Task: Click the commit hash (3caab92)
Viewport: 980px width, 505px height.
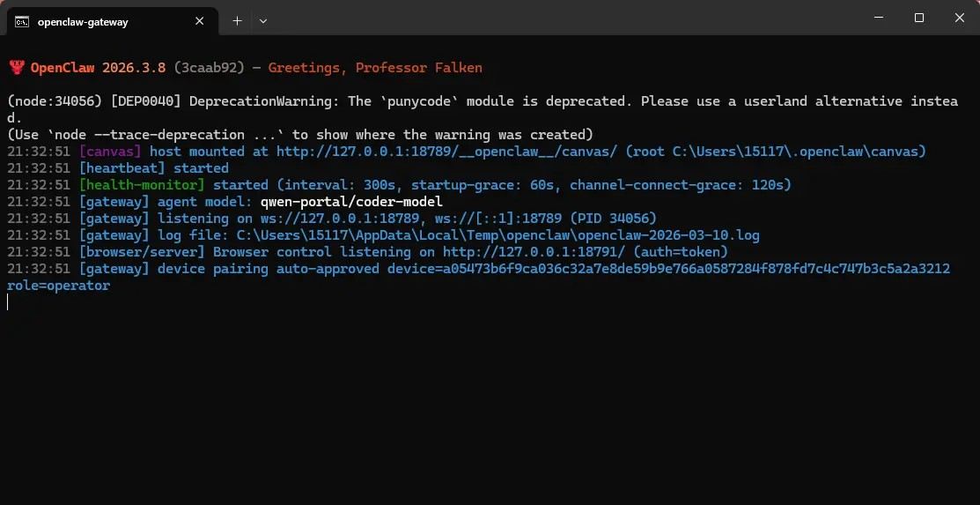Action: click(209, 68)
